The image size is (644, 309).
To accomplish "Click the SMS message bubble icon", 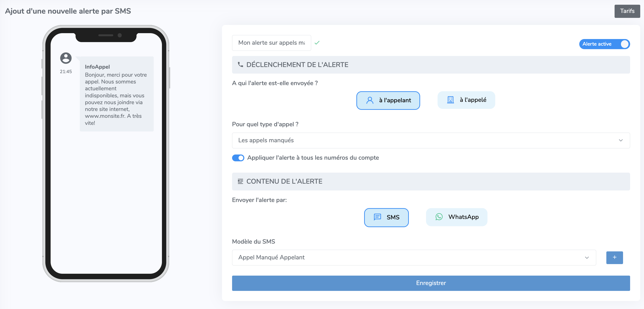I will pos(377,217).
